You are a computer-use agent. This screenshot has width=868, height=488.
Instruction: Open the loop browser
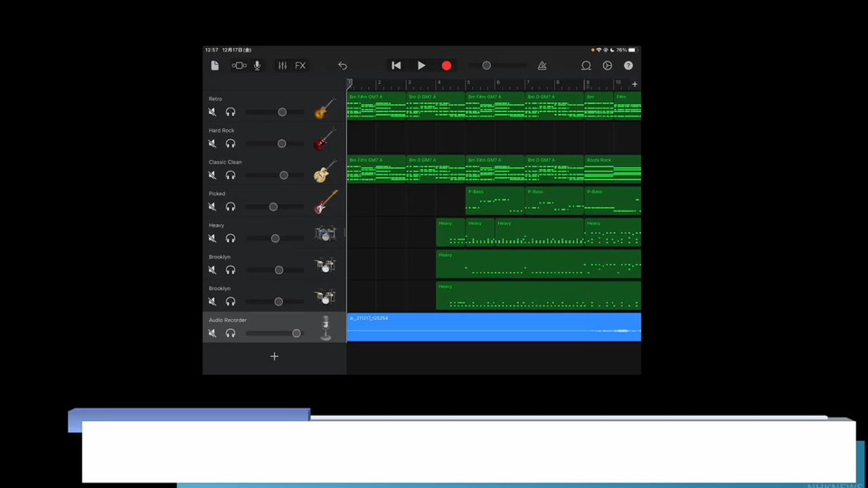point(586,65)
